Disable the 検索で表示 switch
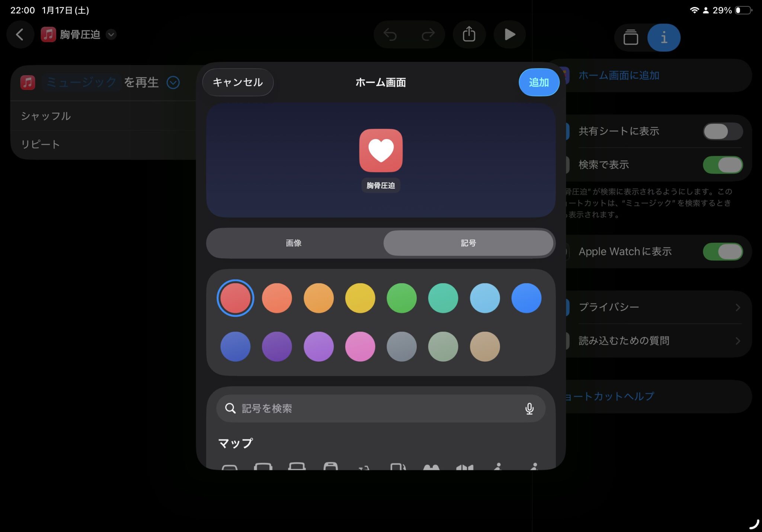Screen dimensions: 762x532 point(723,165)
